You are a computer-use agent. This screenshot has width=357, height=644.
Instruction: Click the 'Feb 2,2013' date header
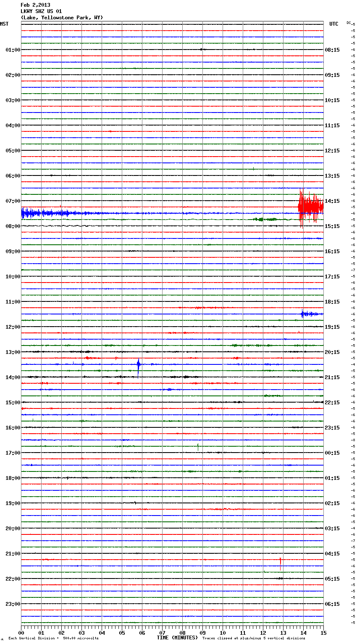[35, 5]
